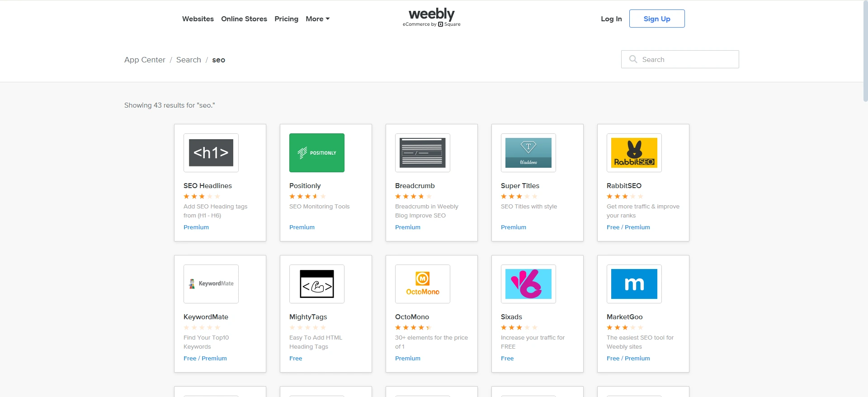This screenshot has width=868, height=397.
Task: Click the Log In link
Action: pyautogui.click(x=611, y=19)
